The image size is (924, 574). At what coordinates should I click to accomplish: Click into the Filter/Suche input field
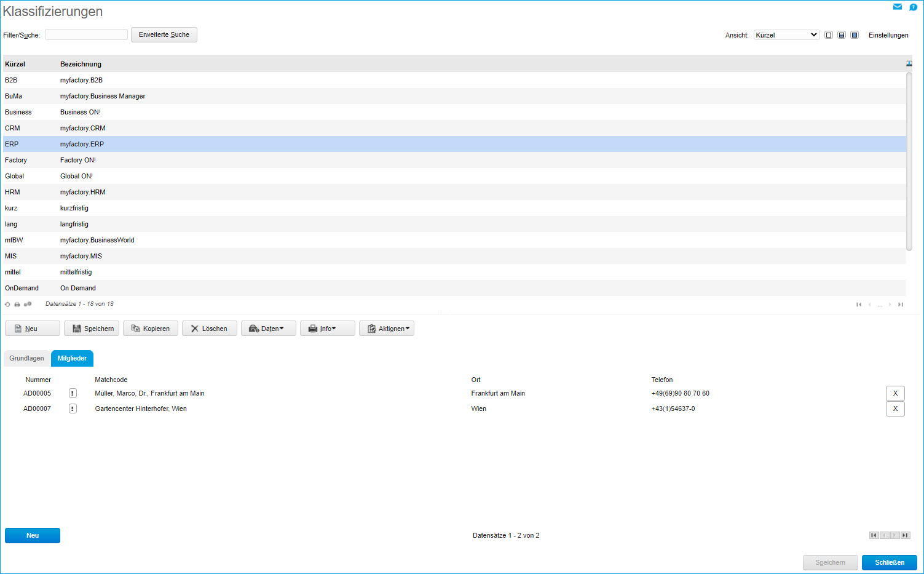pos(86,35)
